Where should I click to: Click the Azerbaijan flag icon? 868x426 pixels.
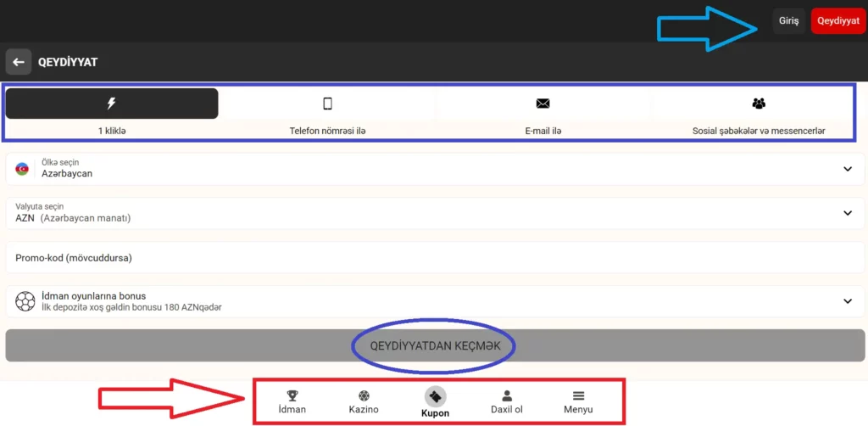[22, 168]
